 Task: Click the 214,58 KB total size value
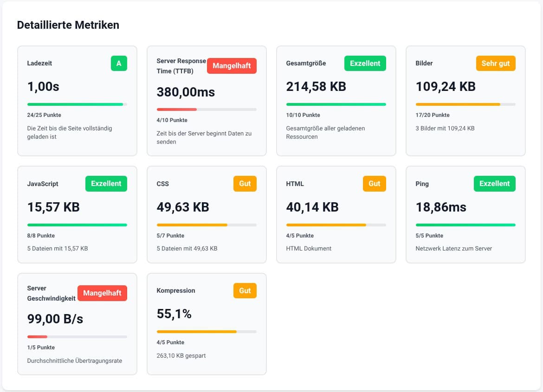(316, 87)
